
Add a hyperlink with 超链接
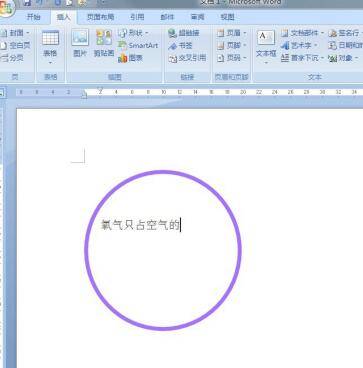(184, 33)
